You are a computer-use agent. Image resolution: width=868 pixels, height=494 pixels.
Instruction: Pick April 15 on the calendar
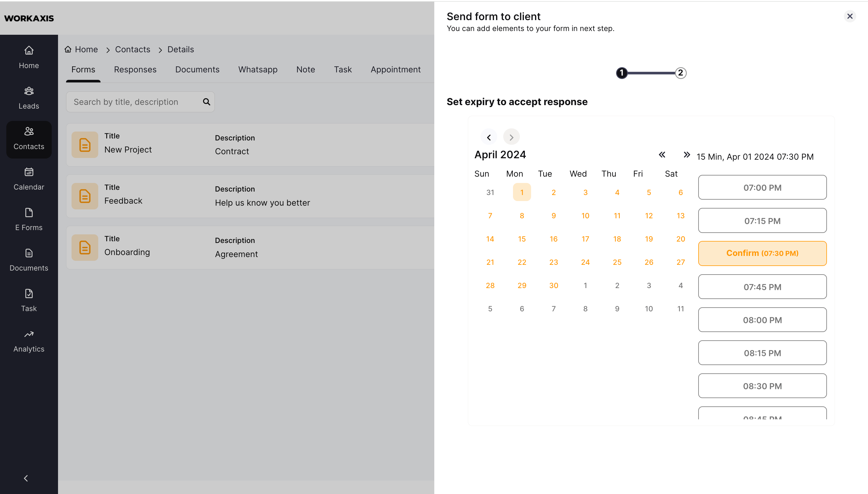coord(522,239)
